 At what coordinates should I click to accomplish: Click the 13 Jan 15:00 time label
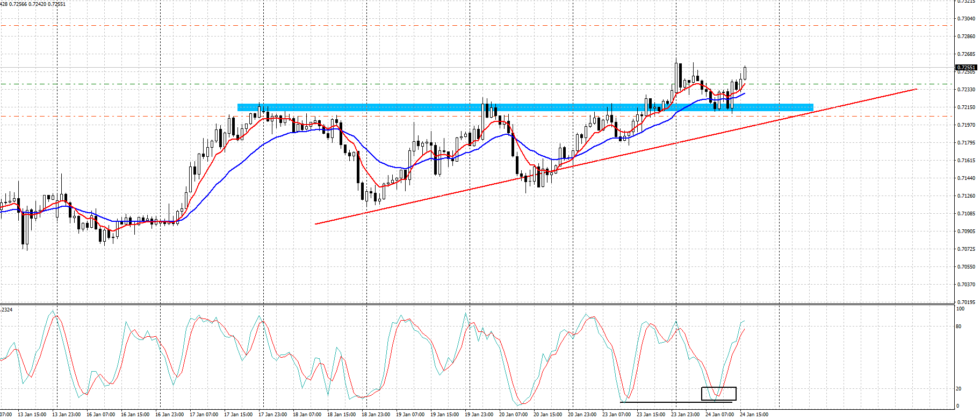coord(32,415)
